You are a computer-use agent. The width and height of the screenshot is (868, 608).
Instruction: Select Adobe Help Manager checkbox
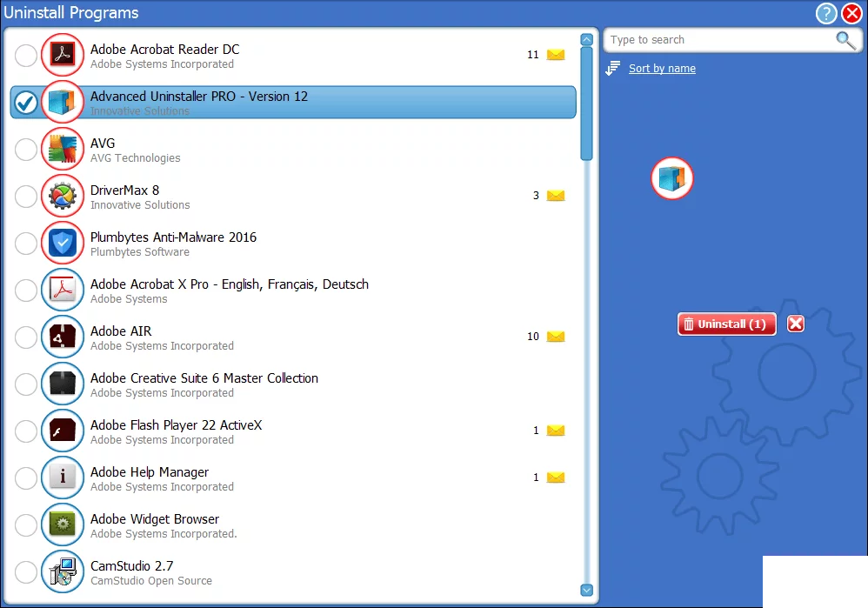click(26, 478)
